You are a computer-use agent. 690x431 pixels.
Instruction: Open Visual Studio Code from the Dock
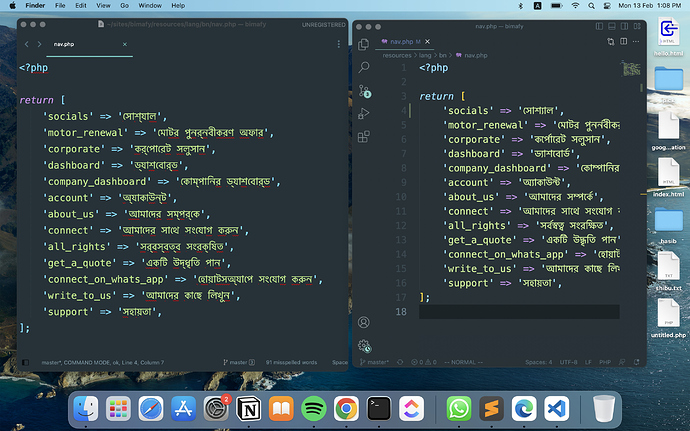(557, 409)
